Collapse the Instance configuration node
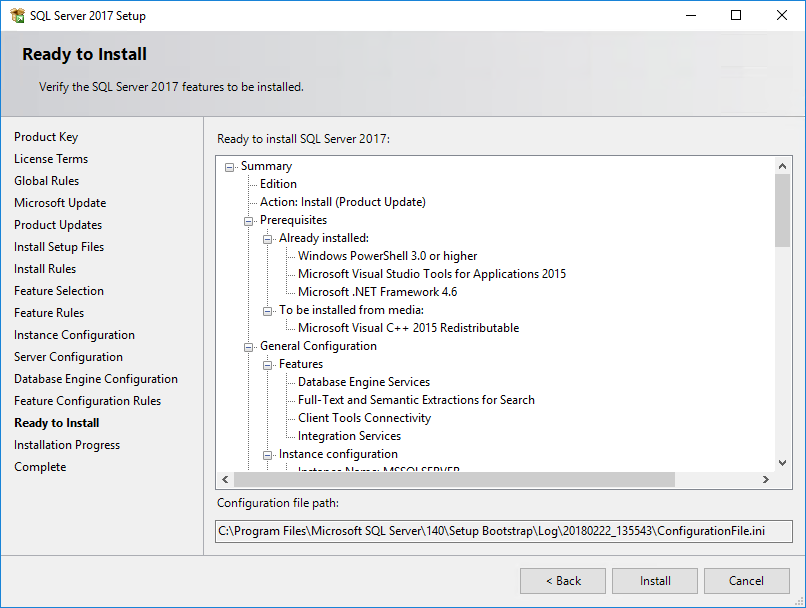Screen dimensions: 806x608 click(268, 455)
